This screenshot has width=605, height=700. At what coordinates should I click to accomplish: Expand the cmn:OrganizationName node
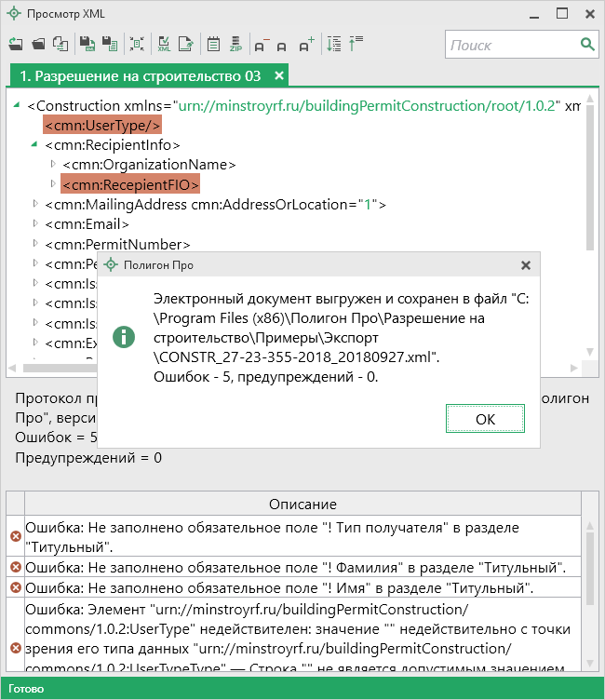[x=53, y=164]
